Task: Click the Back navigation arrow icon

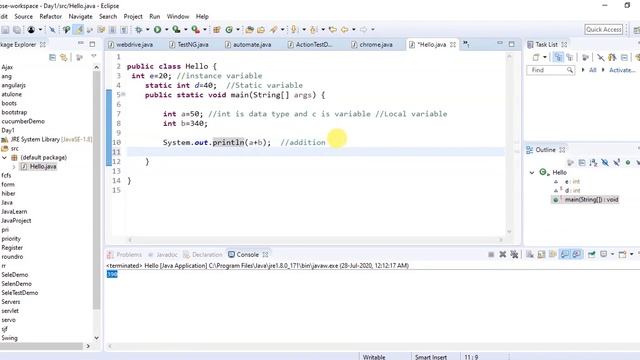Action: tap(345, 29)
